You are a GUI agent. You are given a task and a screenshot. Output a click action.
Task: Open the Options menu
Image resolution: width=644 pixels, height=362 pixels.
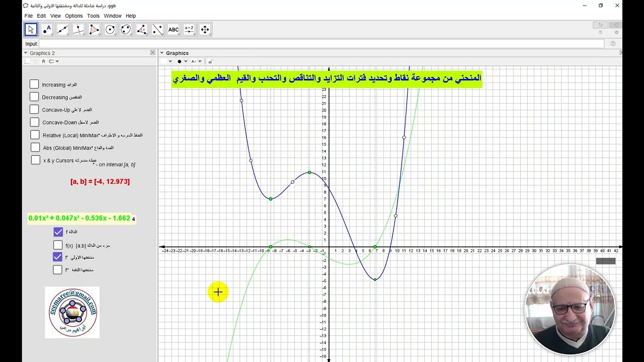click(73, 16)
